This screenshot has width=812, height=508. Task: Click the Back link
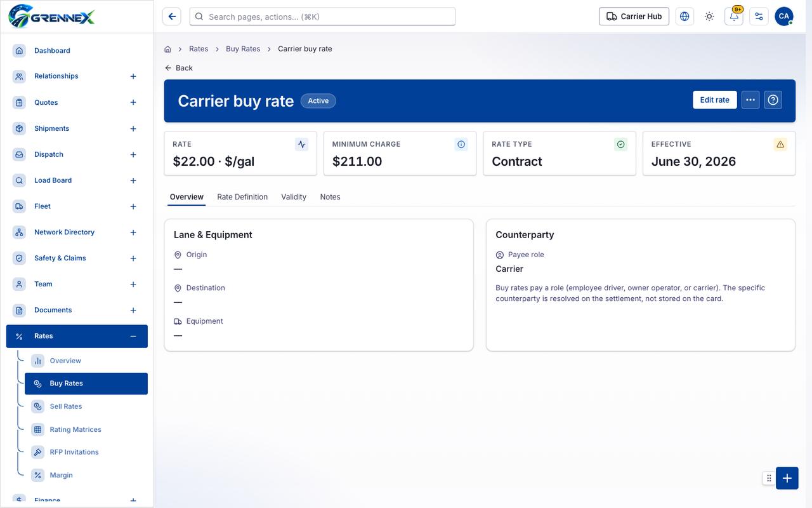pyautogui.click(x=179, y=68)
